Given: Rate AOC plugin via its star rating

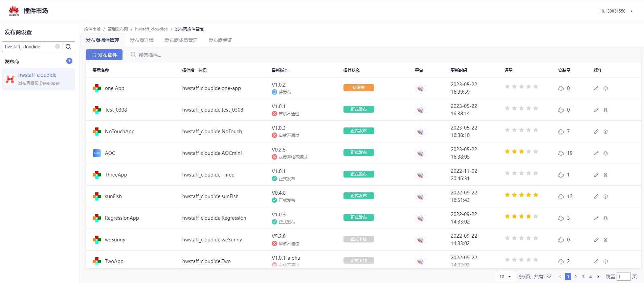Looking at the screenshot, I should click(x=521, y=151).
